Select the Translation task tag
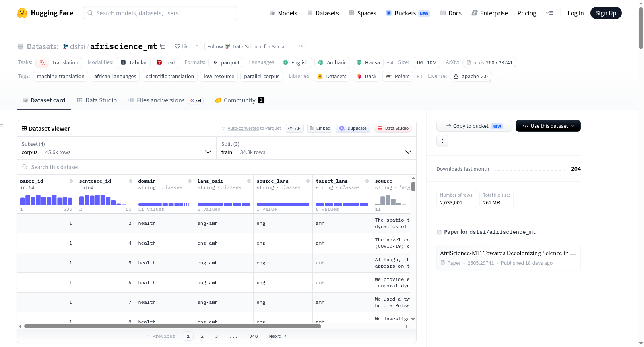 tap(59, 62)
